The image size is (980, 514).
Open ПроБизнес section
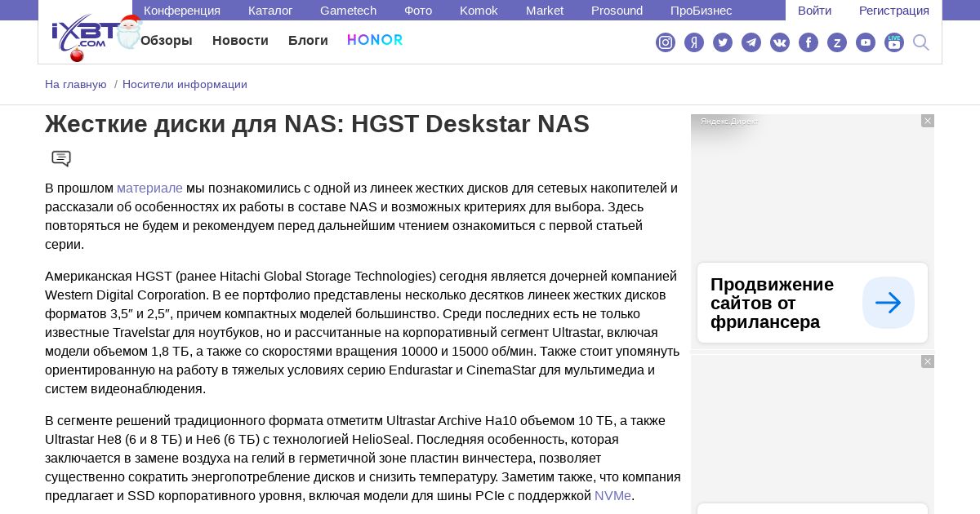click(x=702, y=11)
